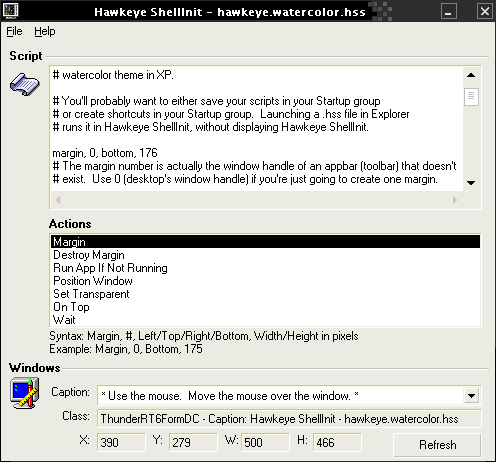Image resolution: width=496 pixels, height=462 pixels.
Task: Click script scrollbar up arrow
Action: 471,75
